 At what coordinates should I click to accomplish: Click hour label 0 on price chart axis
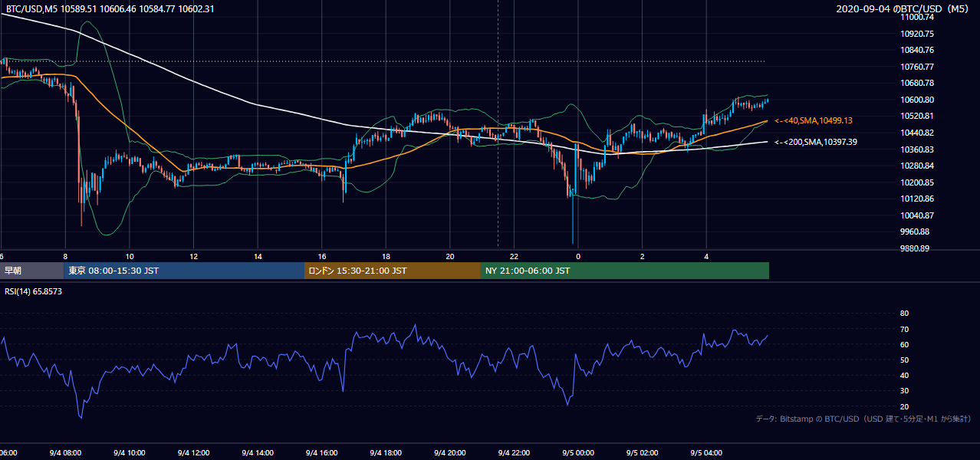pyautogui.click(x=578, y=257)
